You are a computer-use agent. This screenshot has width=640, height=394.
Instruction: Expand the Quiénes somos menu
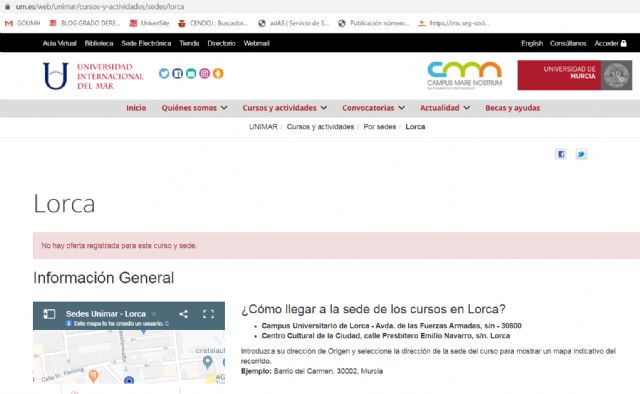[x=194, y=108]
